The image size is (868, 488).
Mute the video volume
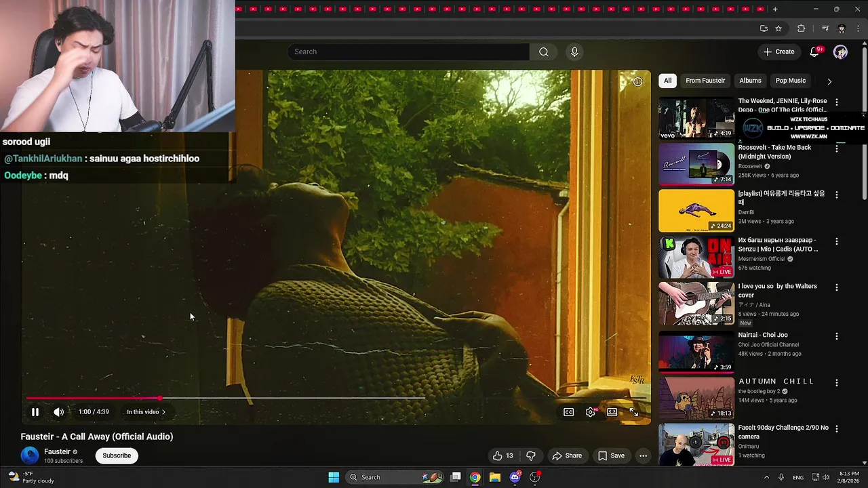pos(59,411)
